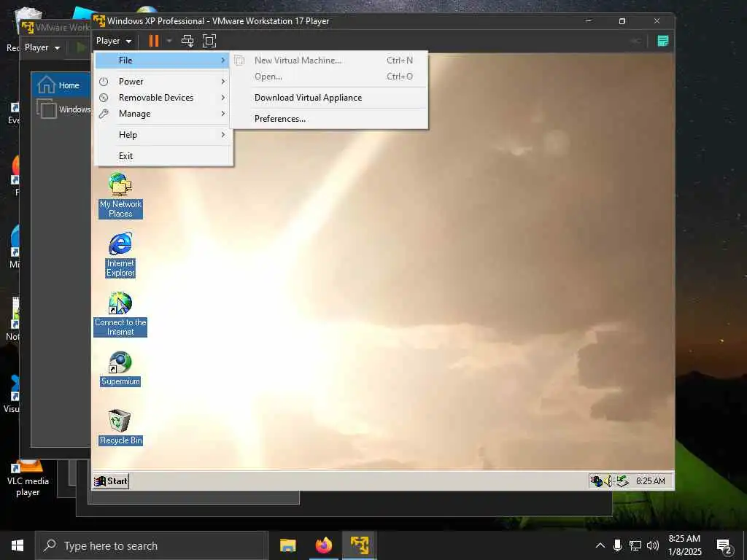The image size is (747, 560).
Task: Select Download Virtual Appliance
Action: pyautogui.click(x=329, y=98)
